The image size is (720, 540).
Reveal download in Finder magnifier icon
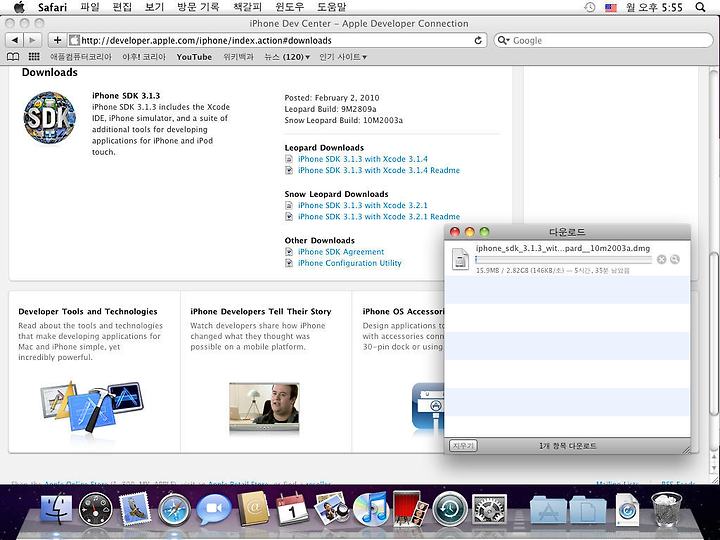[x=675, y=259]
